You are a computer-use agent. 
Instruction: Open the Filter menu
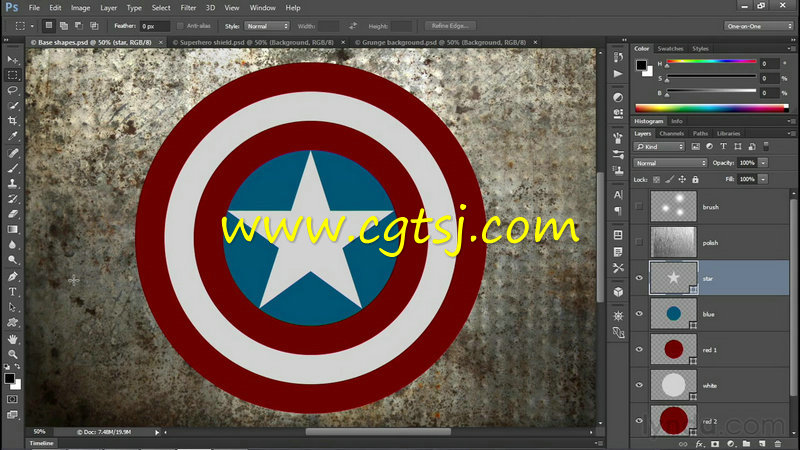pos(188,8)
